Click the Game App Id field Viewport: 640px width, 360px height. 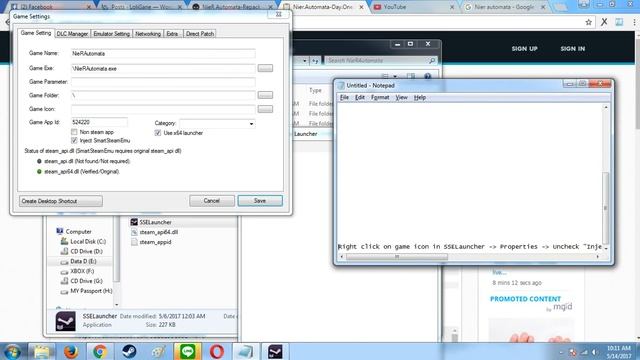pos(99,122)
